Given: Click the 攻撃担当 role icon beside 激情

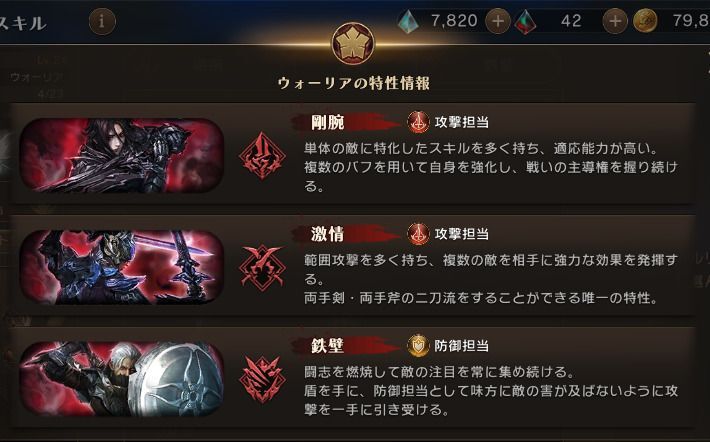Looking at the screenshot, I should [x=418, y=234].
